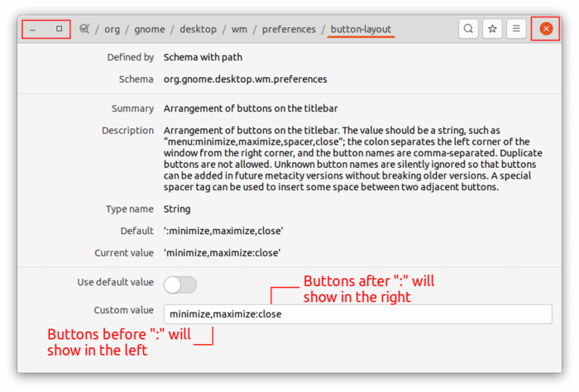Open the hamburger actions menu
The image size is (579, 392).
(x=516, y=29)
